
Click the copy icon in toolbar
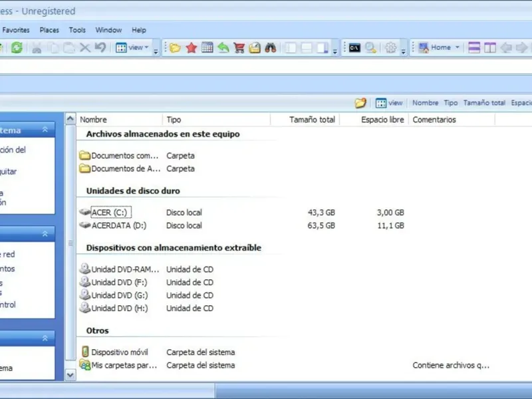pyautogui.click(x=53, y=48)
